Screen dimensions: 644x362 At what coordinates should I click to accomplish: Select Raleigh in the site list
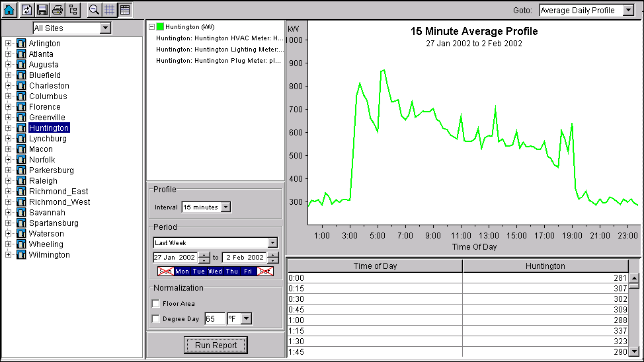[43, 181]
